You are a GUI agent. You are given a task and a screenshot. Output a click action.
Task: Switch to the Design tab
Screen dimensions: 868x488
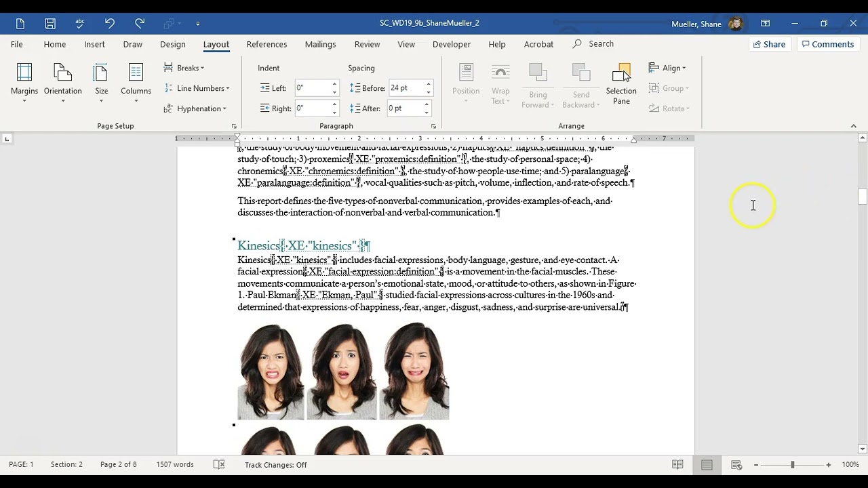pyautogui.click(x=173, y=44)
